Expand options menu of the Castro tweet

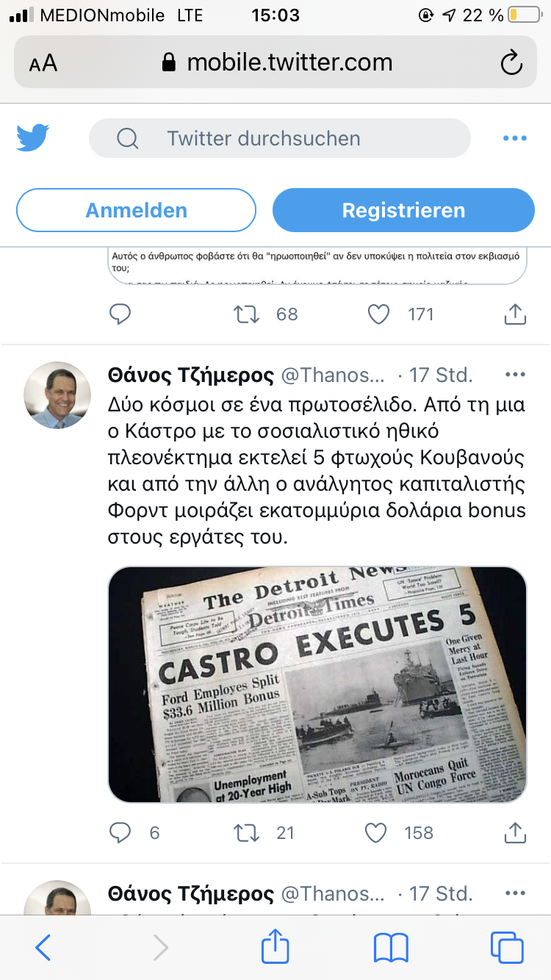point(516,375)
